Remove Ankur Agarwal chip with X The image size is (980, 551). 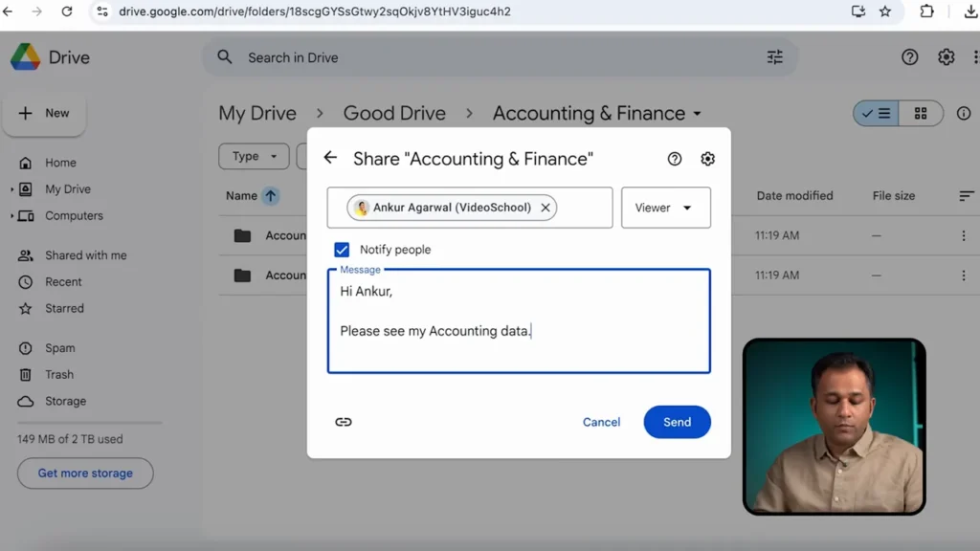pos(546,208)
